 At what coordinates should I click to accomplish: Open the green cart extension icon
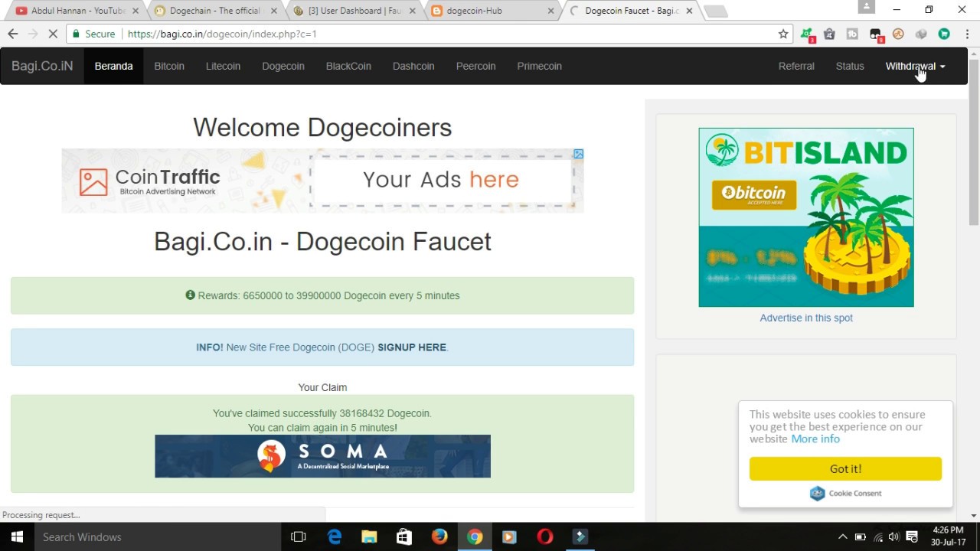coord(944,34)
